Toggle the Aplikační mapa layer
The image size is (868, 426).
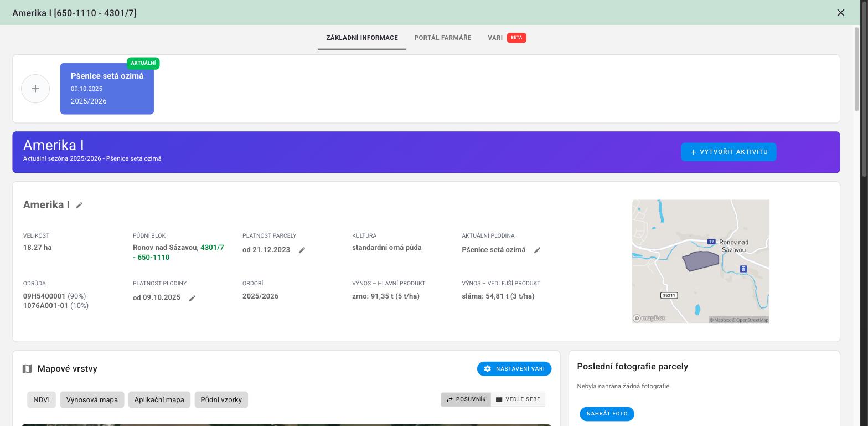[159, 399]
